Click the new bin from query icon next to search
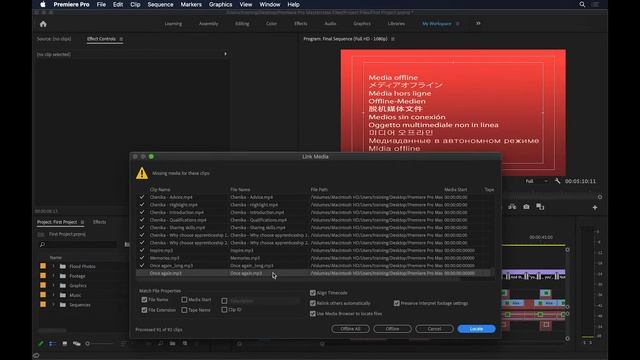This screenshot has height=360, width=640. (x=127, y=244)
